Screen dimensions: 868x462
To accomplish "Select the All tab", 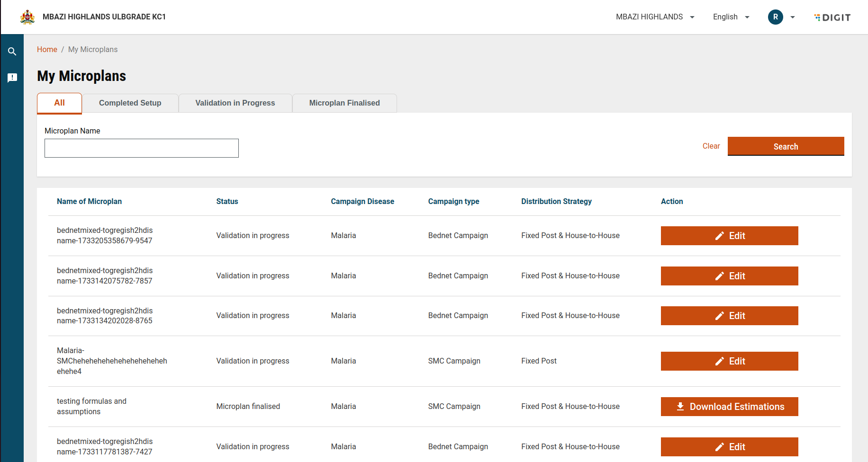I will tap(59, 103).
